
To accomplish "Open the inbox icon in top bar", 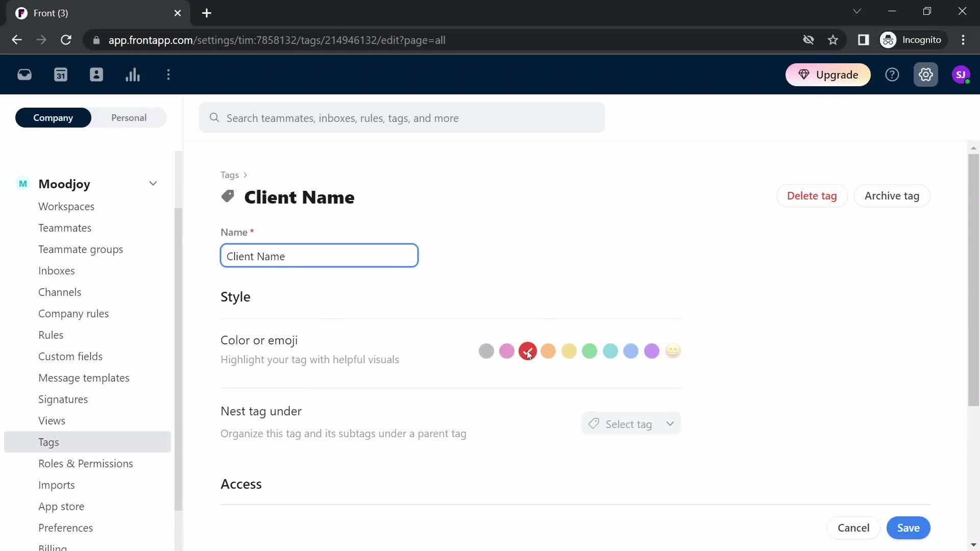I will click(x=24, y=75).
